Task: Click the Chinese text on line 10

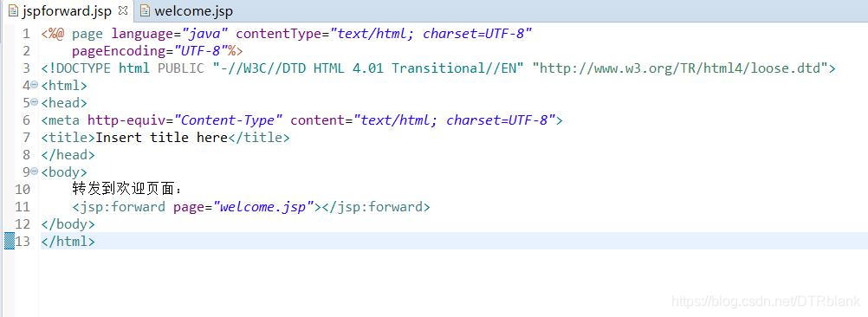Action: pyautogui.click(x=126, y=189)
